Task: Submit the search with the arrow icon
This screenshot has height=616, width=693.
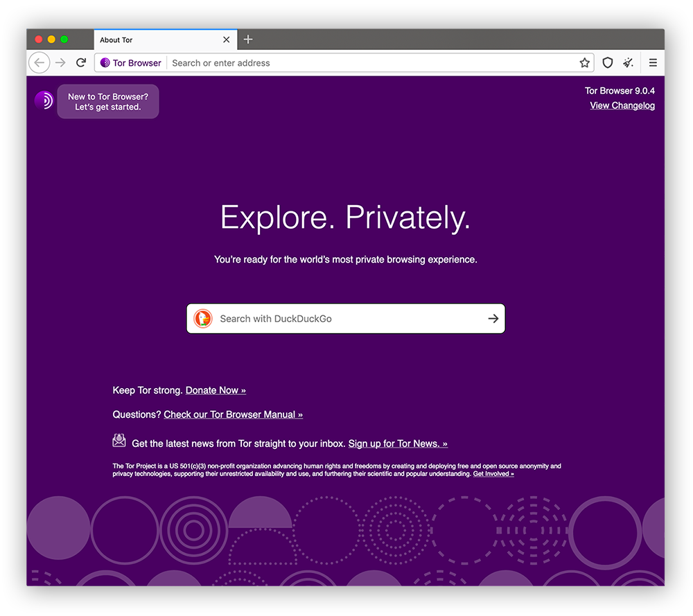Action: tap(493, 319)
